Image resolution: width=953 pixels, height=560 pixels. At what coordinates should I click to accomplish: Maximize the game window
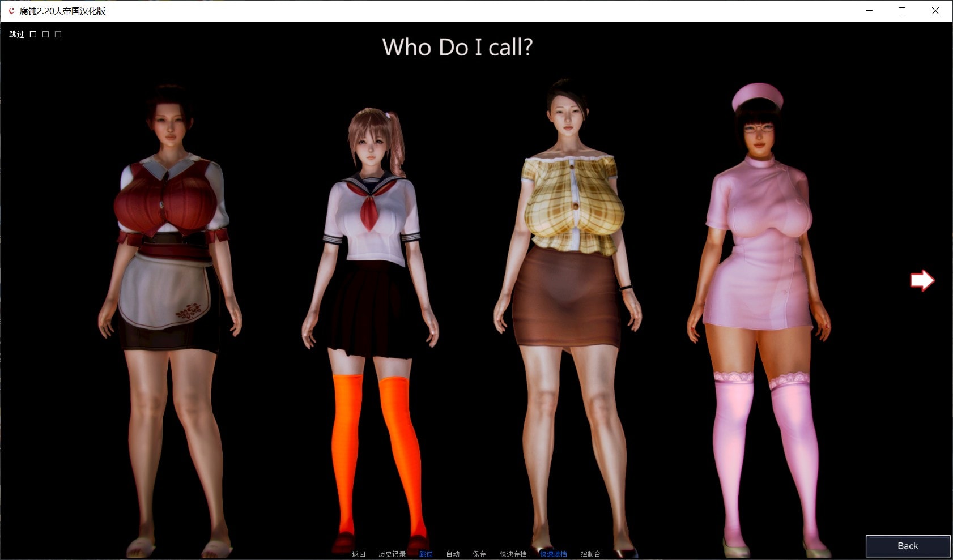pos(902,11)
